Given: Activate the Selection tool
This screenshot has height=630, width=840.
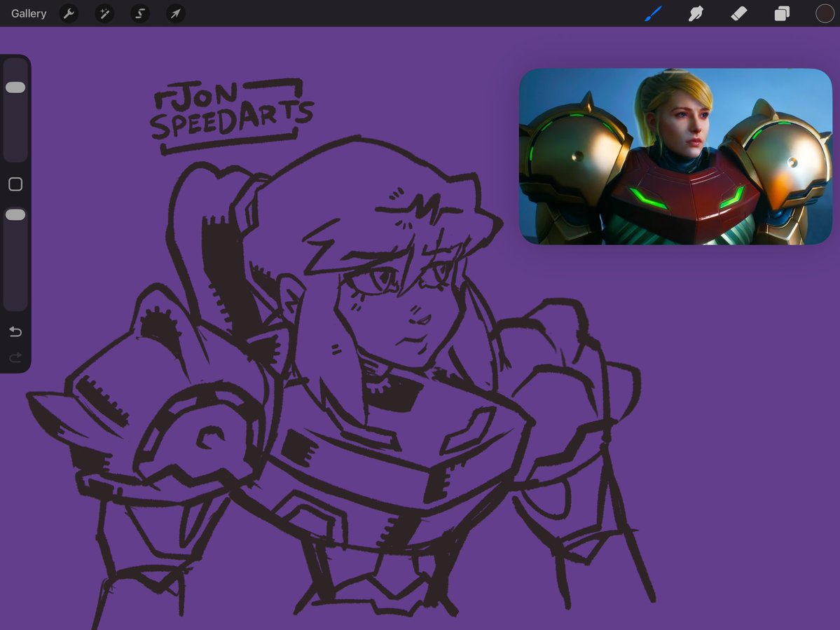Looking at the screenshot, I should point(140,13).
